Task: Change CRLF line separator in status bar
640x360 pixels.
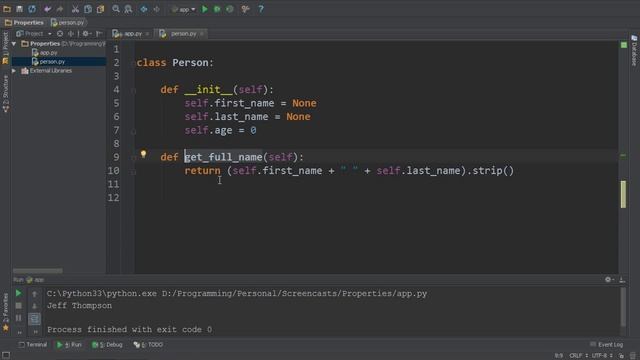Action: [578, 356]
